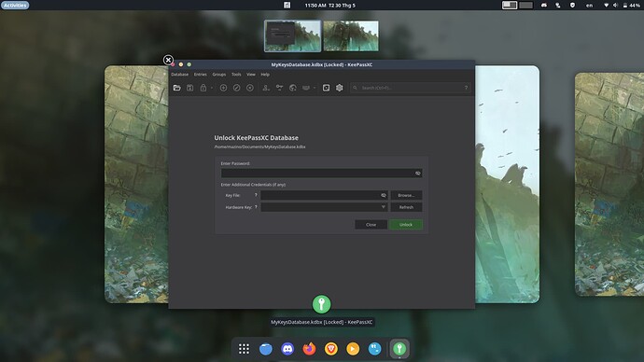Click the Copy username toolbar icon

click(266, 88)
